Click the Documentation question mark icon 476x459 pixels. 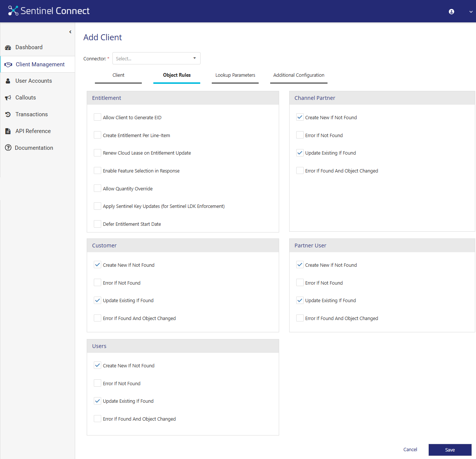pyautogui.click(x=8, y=148)
